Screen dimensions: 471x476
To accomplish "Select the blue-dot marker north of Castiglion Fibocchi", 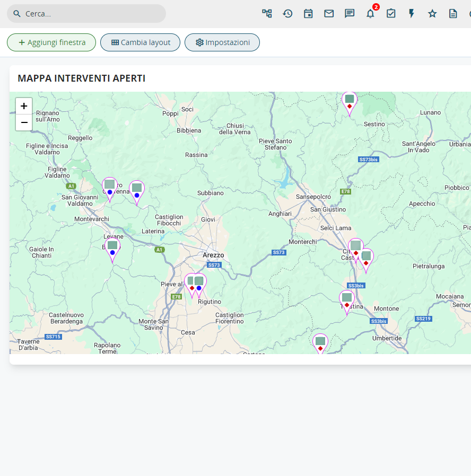I will [137, 192].
